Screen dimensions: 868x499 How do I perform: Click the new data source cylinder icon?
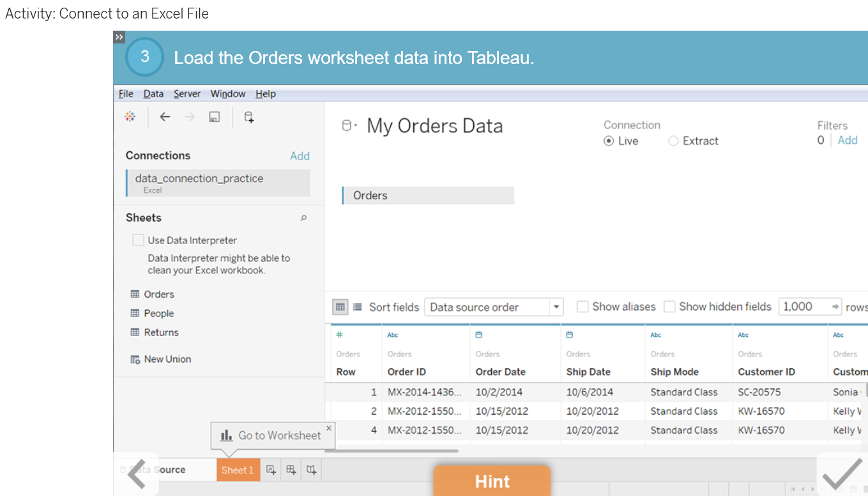pos(249,116)
